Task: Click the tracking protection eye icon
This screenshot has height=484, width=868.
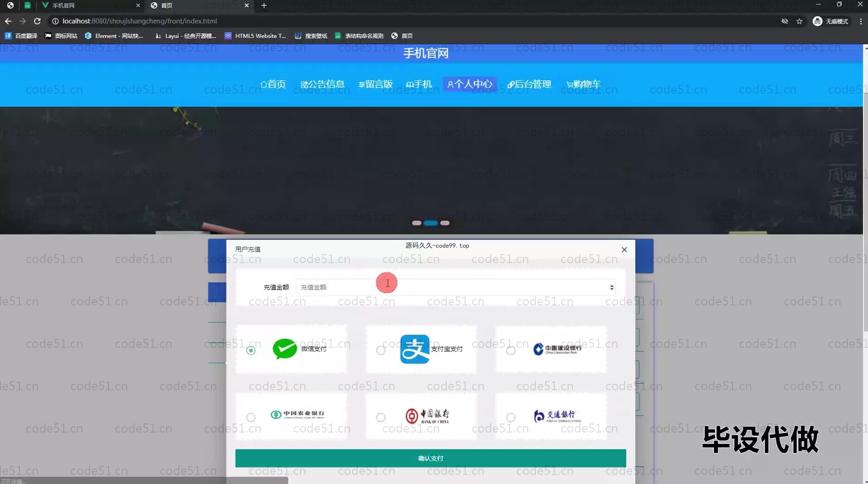Action: (785, 22)
